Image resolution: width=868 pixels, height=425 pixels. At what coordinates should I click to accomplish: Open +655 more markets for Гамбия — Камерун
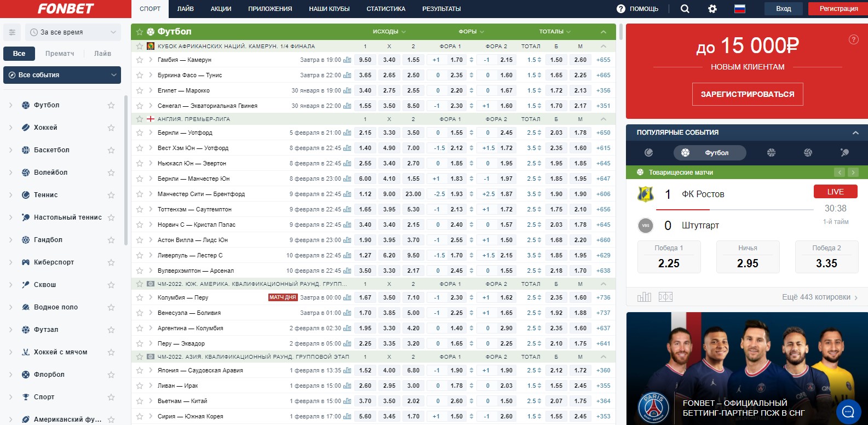point(603,60)
